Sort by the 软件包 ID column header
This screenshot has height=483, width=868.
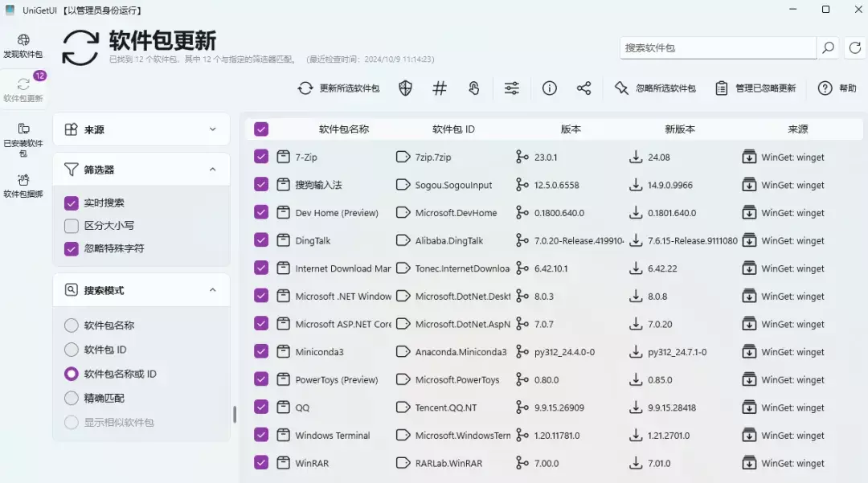coord(453,129)
